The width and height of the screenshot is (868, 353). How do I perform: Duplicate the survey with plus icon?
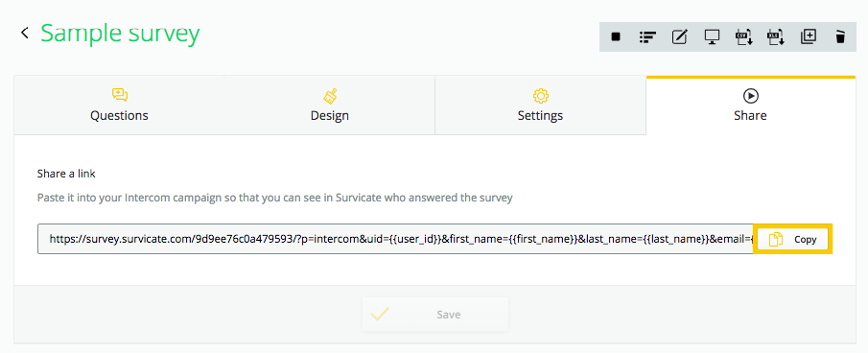809,37
